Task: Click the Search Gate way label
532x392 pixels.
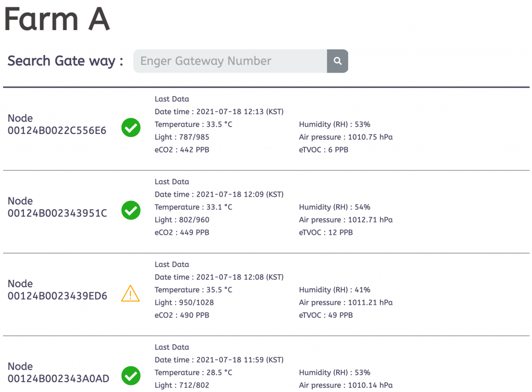Action: tap(65, 61)
